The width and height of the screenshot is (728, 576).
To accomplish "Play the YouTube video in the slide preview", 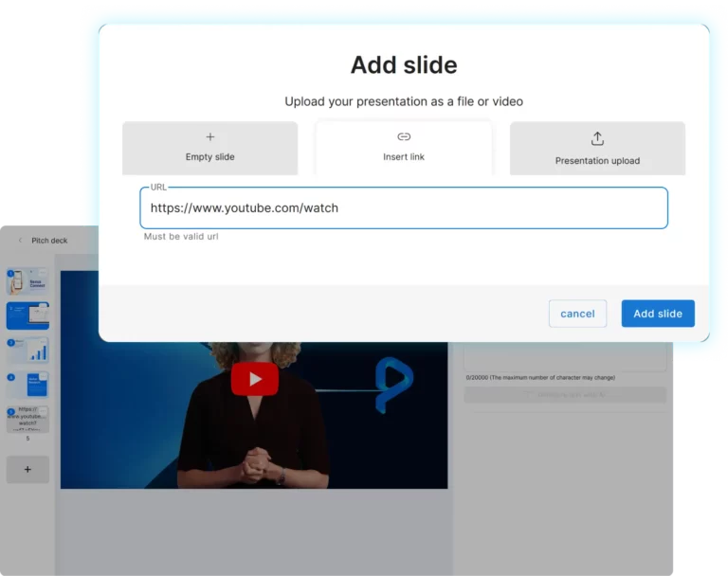I will [255, 379].
